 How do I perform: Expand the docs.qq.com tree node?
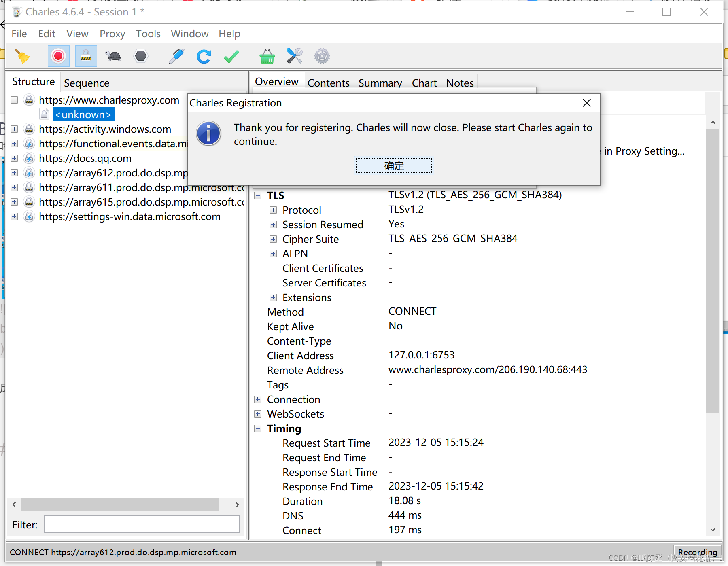(14, 158)
